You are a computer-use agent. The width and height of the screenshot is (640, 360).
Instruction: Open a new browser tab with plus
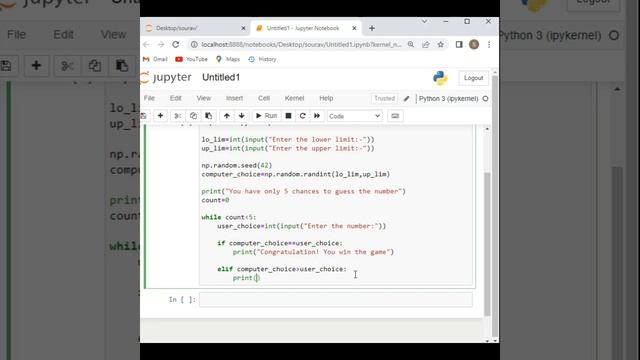tap(371, 28)
